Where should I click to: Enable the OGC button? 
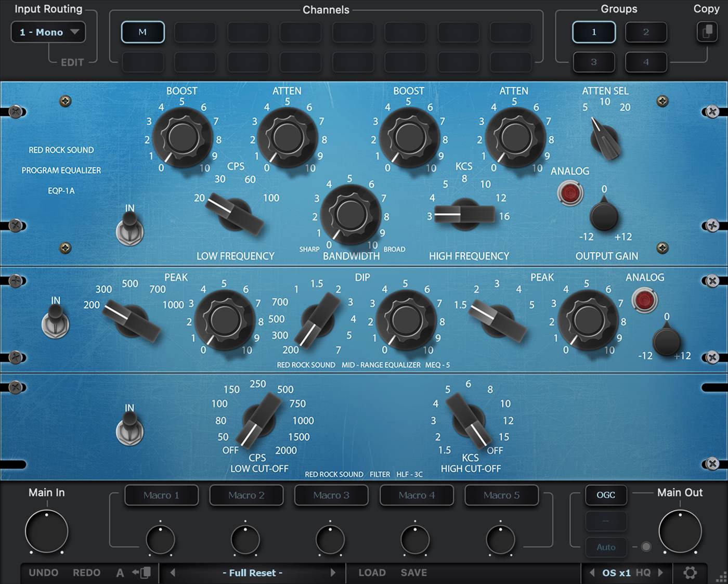tap(606, 495)
